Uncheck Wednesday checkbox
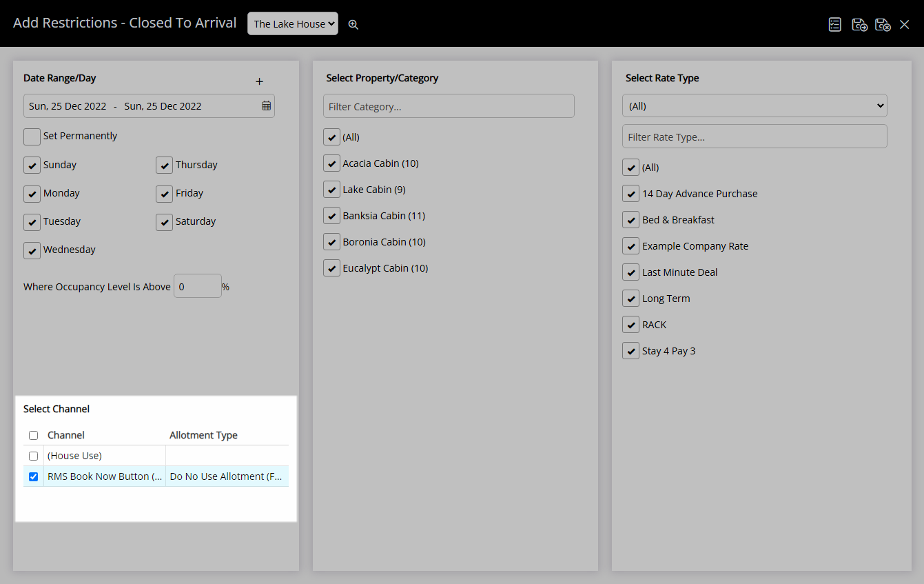924x584 pixels. [32, 250]
